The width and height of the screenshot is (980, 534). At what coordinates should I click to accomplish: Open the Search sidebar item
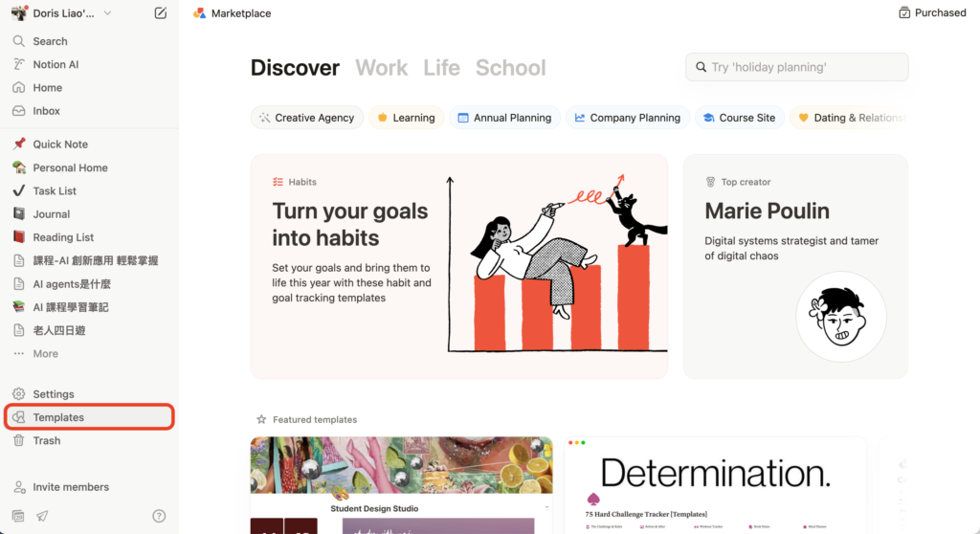pyautogui.click(x=50, y=41)
